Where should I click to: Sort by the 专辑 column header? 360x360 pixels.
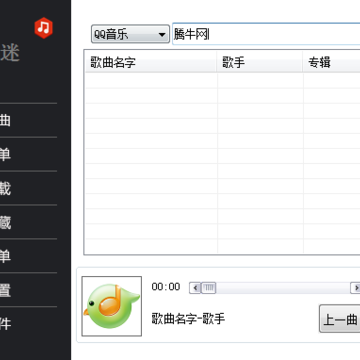tap(331, 62)
